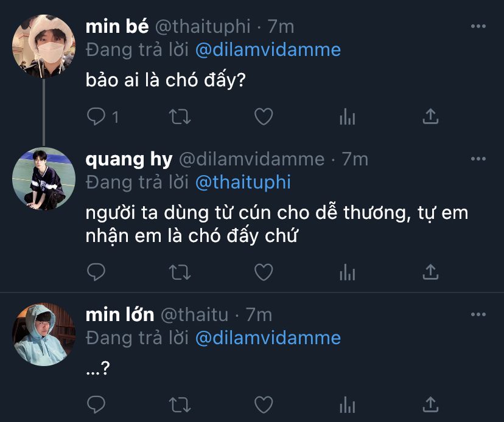This screenshot has width=504, height=422.
Task: Like quang hy's tweet
Action: (x=263, y=272)
